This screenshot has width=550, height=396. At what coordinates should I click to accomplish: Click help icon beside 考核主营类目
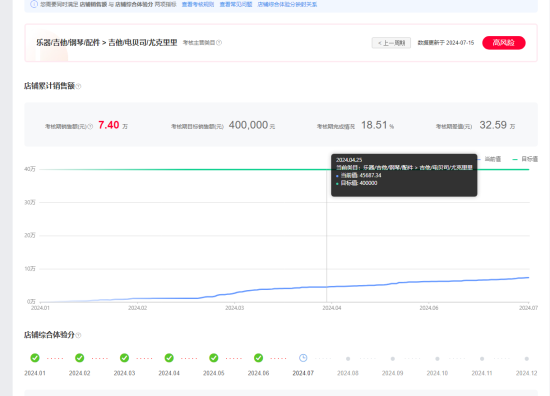pyautogui.click(x=219, y=43)
